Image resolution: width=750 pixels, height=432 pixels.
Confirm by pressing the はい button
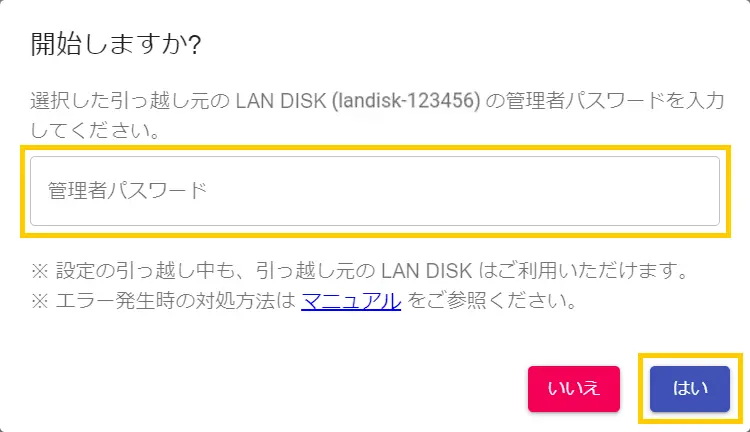690,389
